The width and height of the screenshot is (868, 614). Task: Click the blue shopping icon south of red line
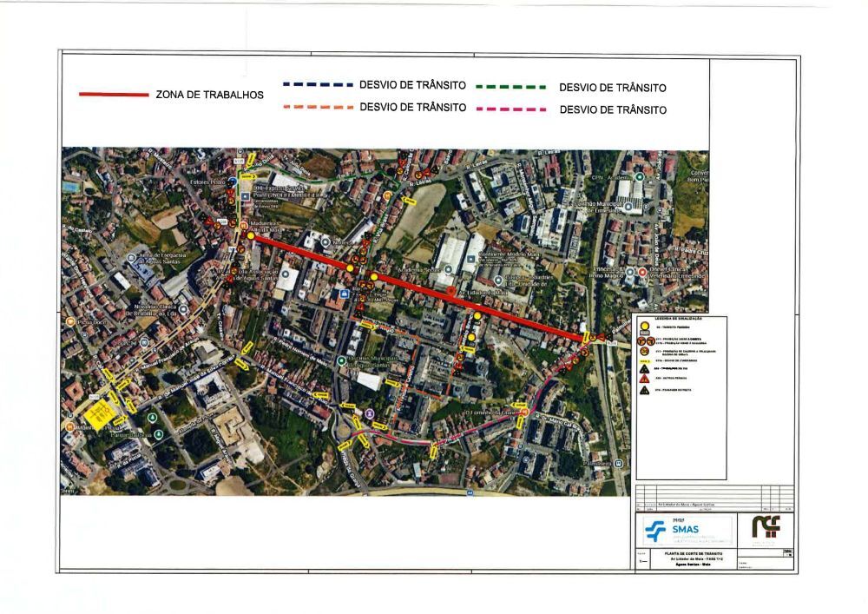tap(345, 294)
